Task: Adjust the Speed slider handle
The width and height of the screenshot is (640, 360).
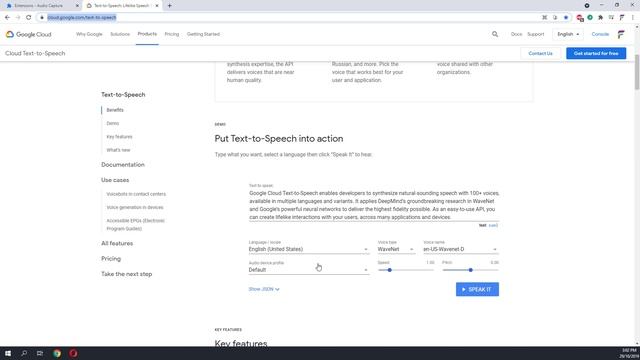Action: click(x=389, y=270)
